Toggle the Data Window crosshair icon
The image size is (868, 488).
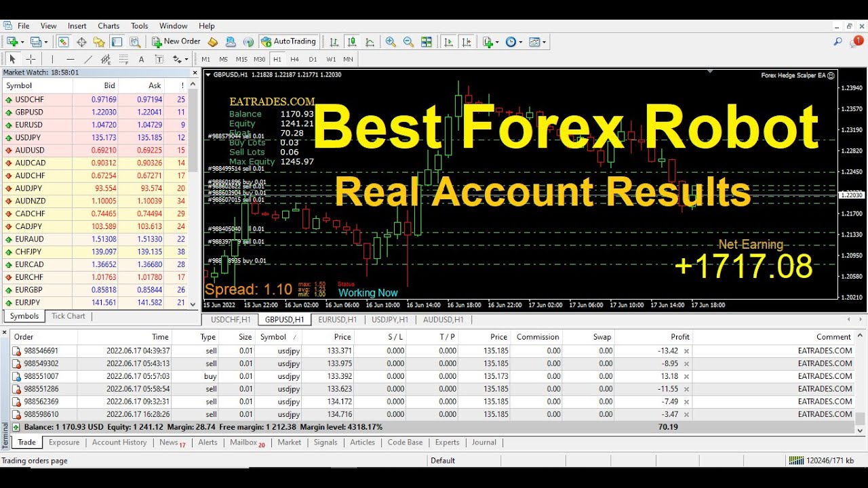[81, 41]
